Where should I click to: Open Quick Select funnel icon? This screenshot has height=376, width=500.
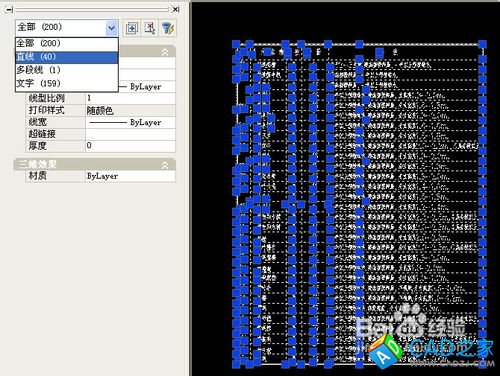[168, 28]
